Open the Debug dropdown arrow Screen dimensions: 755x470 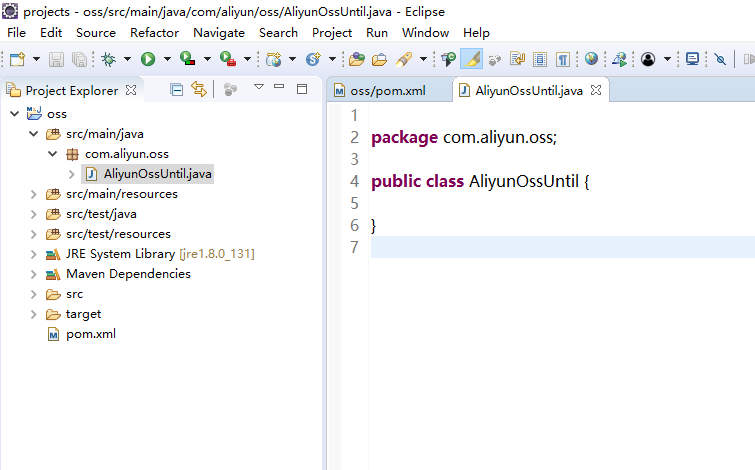(127, 59)
